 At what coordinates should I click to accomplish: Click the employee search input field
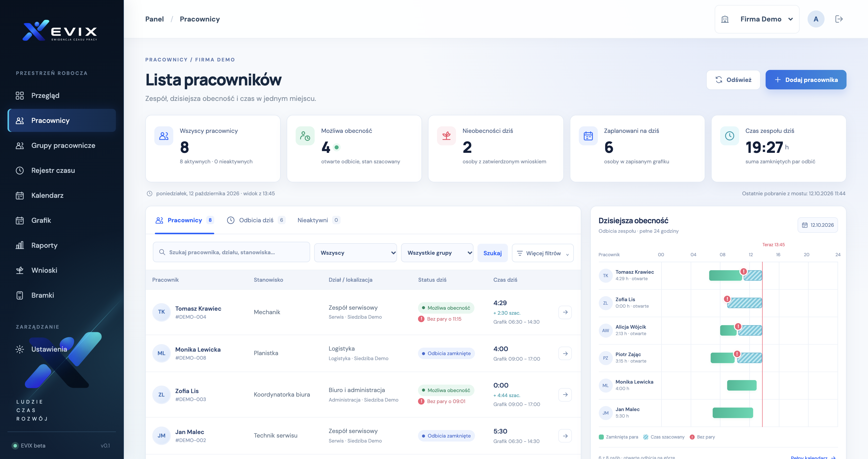pos(231,252)
